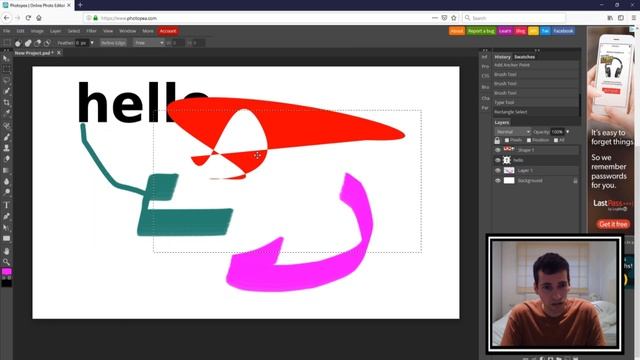640x360 pixels.
Task: Click the magenta foreground color swatch
Action: (x=7, y=272)
